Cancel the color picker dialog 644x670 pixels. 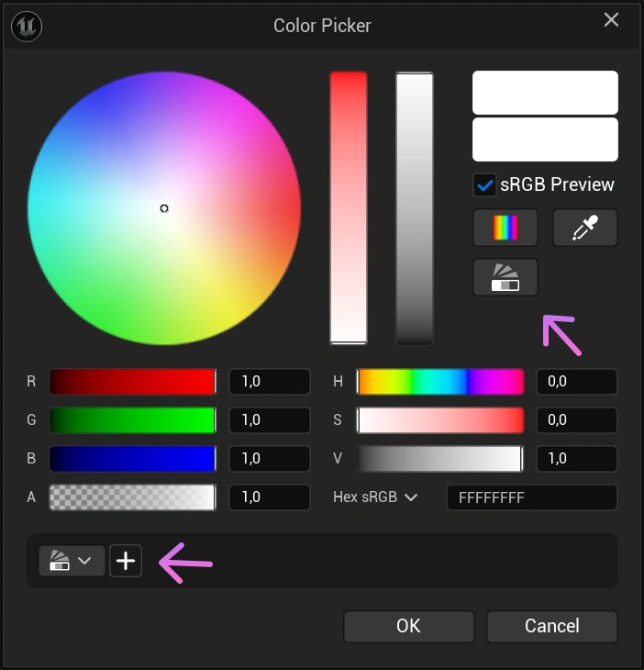click(552, 627)
